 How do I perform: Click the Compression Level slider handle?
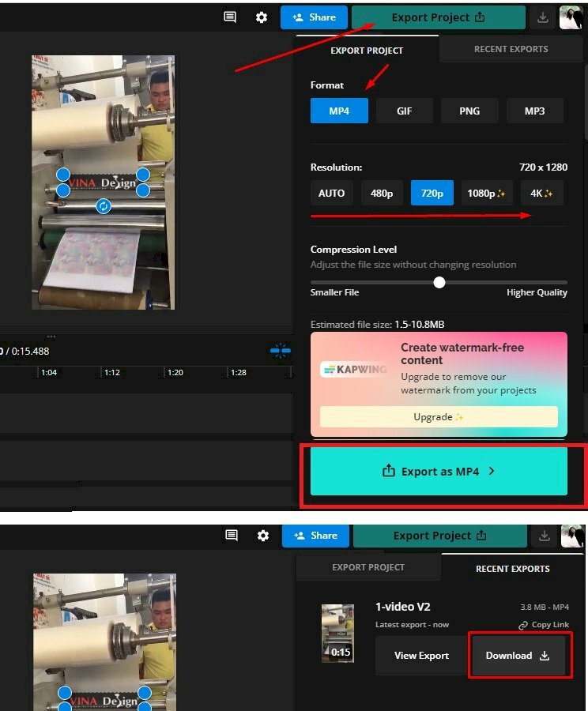tap(439, 283)
